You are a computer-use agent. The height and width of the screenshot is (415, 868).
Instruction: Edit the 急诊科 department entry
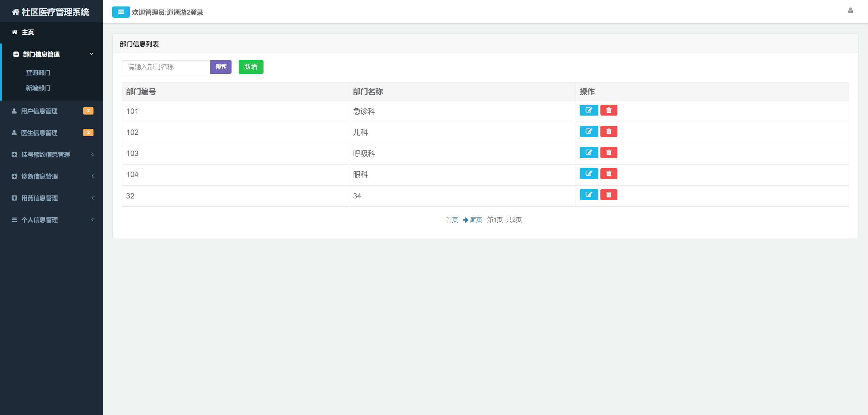click(589, 110)
